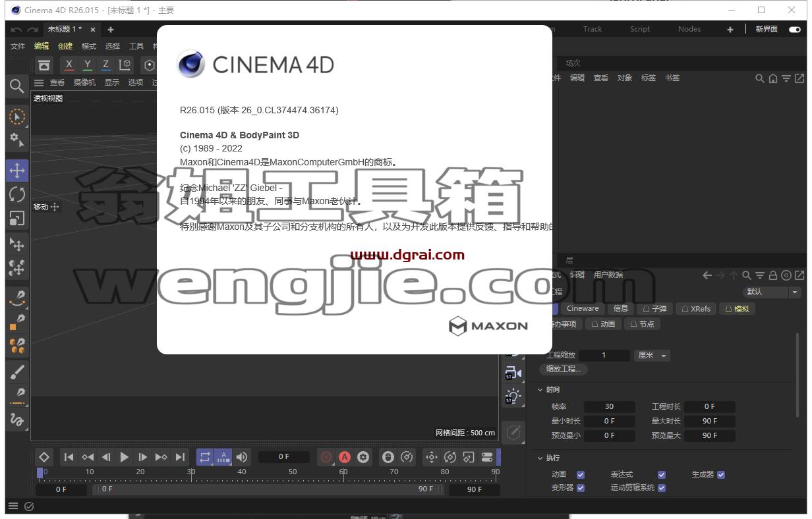Toggle the 新界面 switch
This screenshot has width=812, height=519.
(x=795, y=29)
